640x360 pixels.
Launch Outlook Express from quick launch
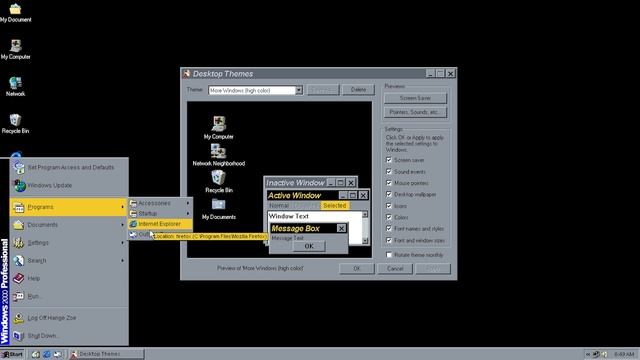click(x=58, y=354)
